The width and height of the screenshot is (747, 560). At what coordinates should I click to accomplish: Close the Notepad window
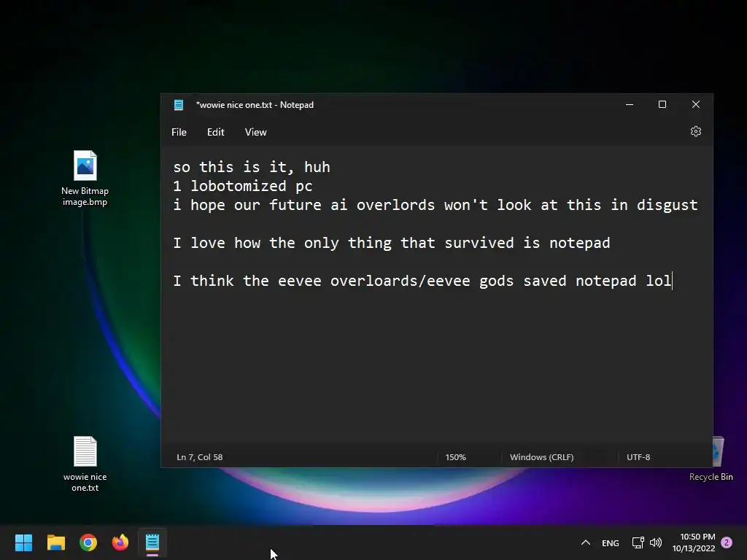pos(695,104)
